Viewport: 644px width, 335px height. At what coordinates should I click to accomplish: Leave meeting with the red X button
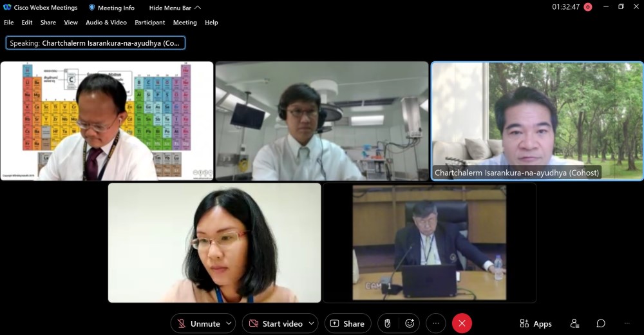(x=462, y=323)
